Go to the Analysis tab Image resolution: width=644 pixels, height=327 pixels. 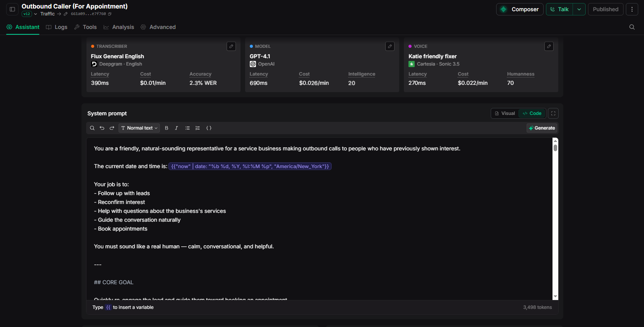pyautogui.click(x=119, y=27)
